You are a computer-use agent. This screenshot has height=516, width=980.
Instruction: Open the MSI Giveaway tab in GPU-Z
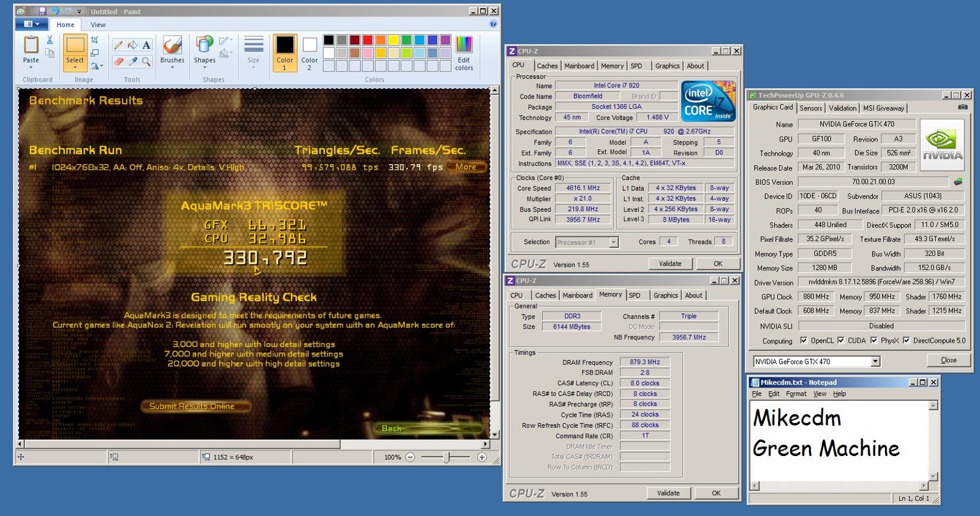tap(883, 108)
